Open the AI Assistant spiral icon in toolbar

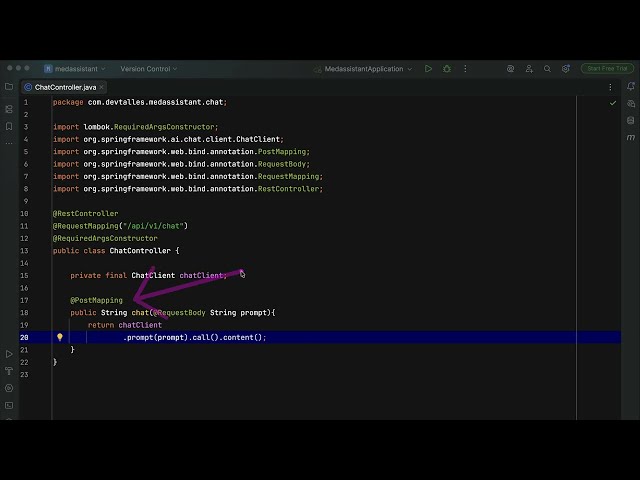[510, 69]
